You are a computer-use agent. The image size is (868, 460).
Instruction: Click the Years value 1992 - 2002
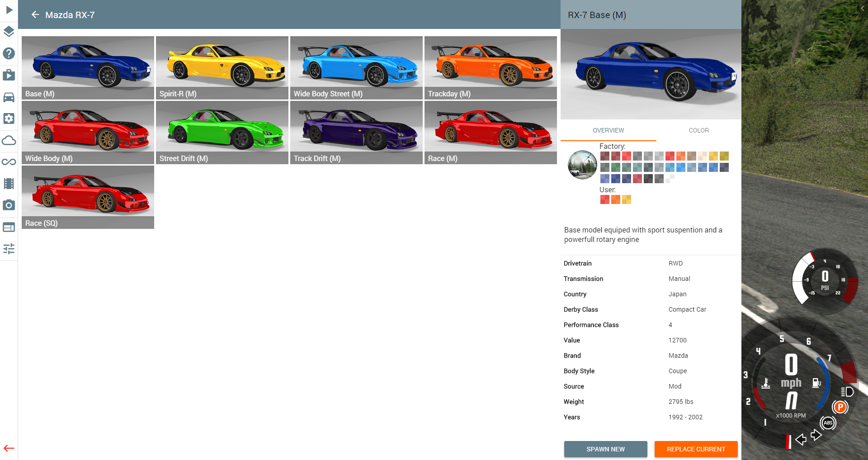(685, 417)
